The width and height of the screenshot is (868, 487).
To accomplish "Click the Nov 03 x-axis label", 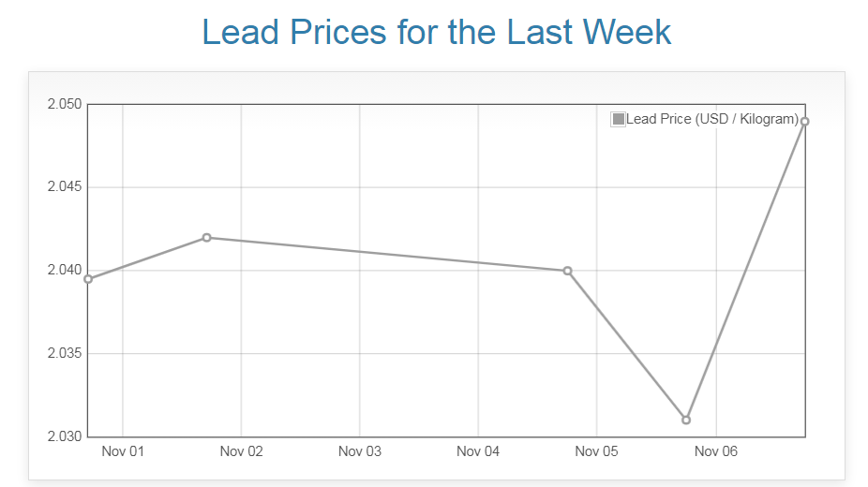I will pyautogui.click(x=360, y=451).
